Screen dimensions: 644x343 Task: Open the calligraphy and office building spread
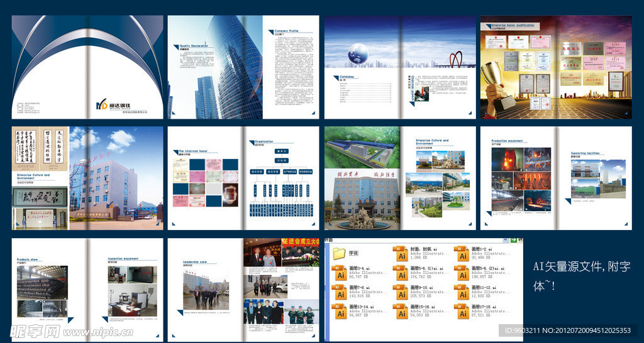(x=87, y=178)
